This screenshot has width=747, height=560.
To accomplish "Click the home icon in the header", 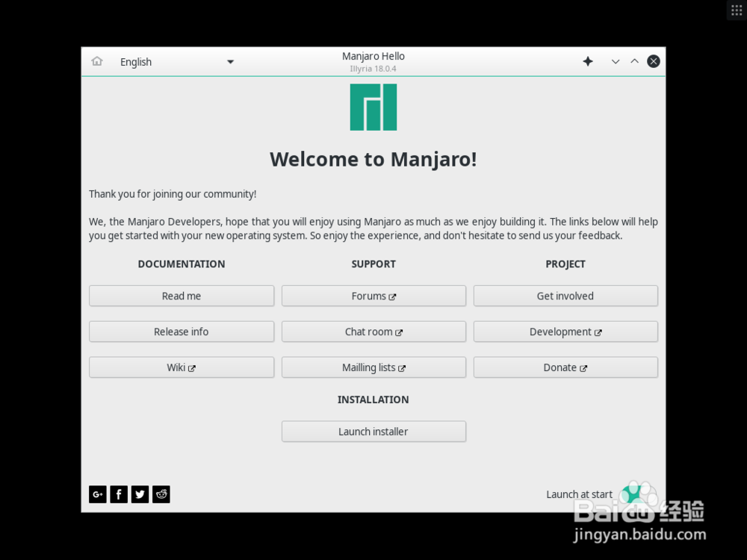I will click(x=97, y=61).
